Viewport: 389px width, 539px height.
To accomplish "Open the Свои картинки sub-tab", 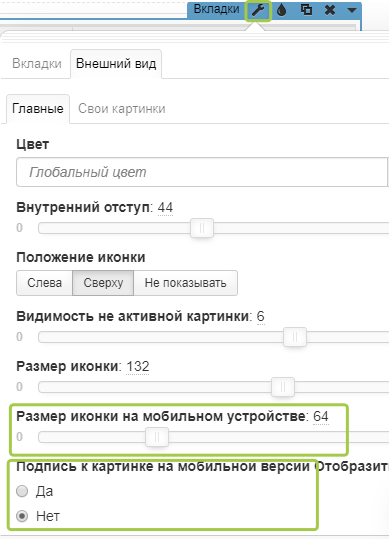I will [122, 109].
